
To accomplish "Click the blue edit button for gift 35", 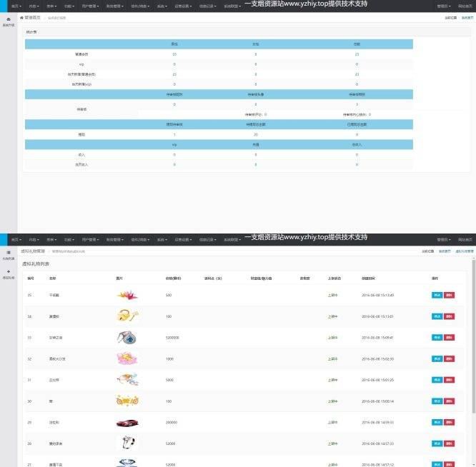I will 437,295.
